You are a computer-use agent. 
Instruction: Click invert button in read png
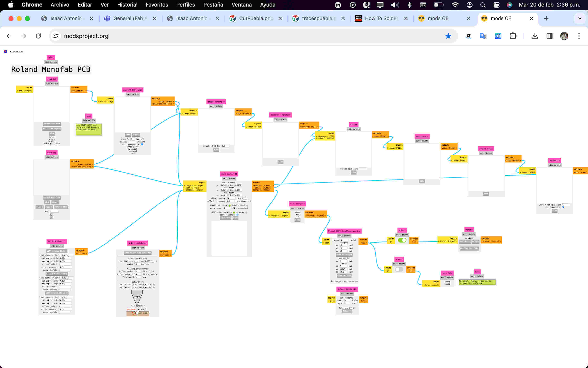pos(55,202)
